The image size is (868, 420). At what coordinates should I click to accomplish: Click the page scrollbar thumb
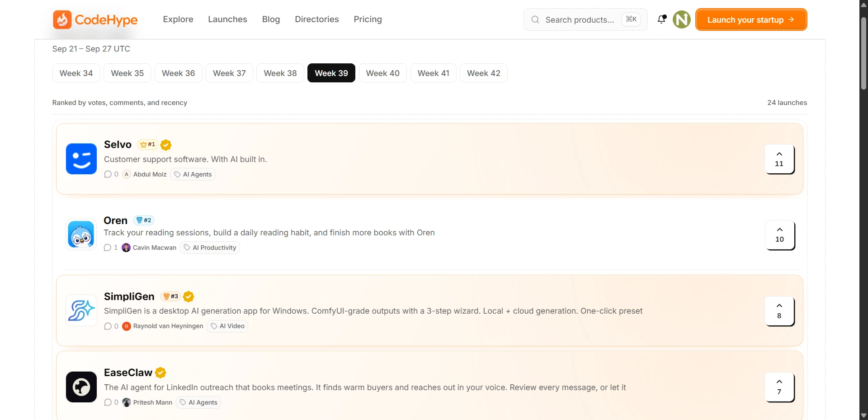(x=863, y=53)
